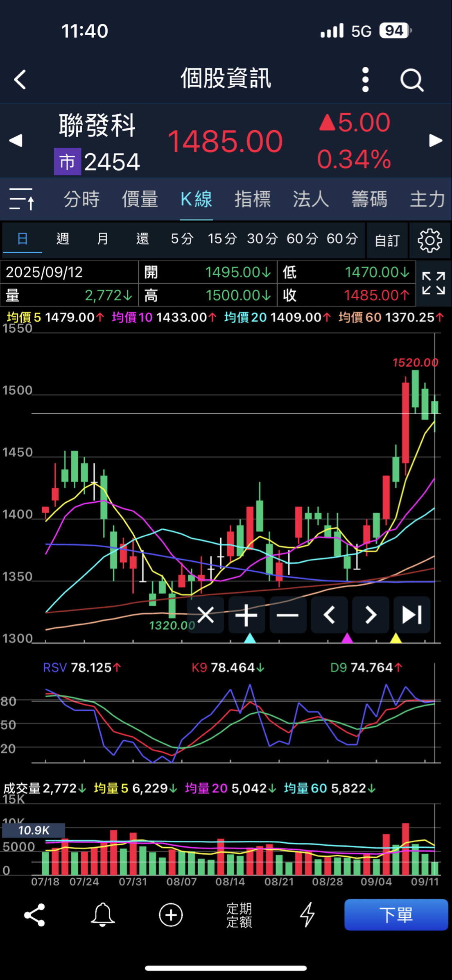Switch to next stock with right triangle
This screenshot has height=980, width=452.
tap(436, 141)
